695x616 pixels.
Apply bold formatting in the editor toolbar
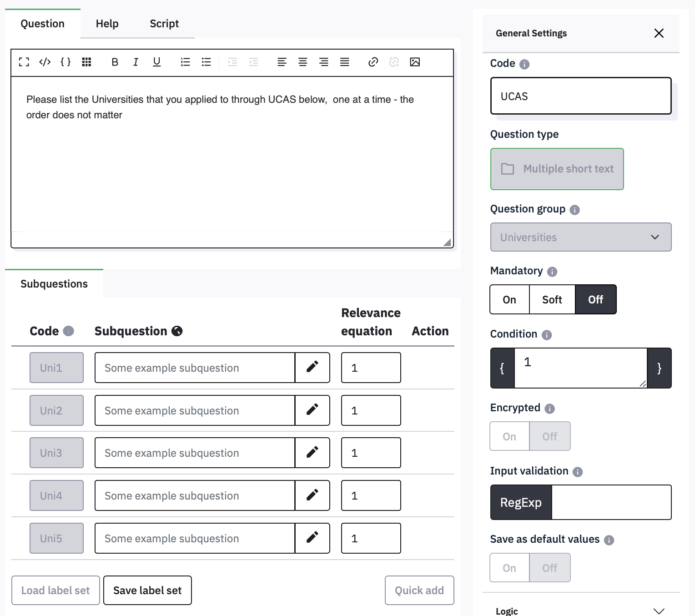(115, 62)
